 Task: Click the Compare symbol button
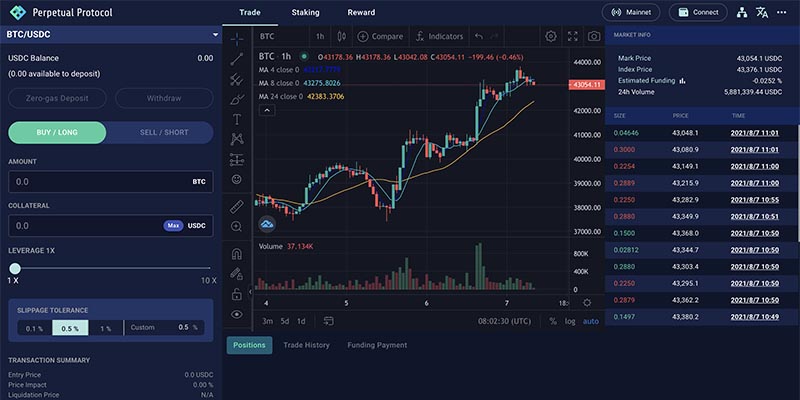(x=380, y=36)
